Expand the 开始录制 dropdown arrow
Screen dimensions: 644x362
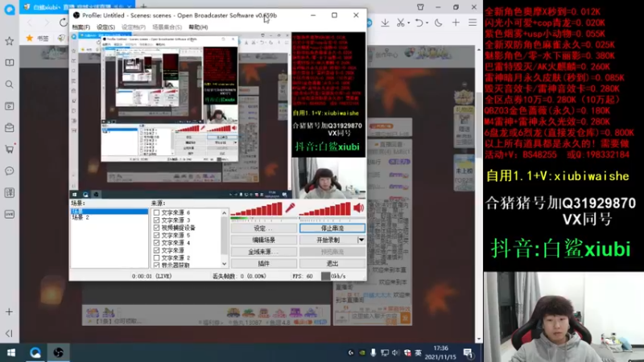(361, 240)
